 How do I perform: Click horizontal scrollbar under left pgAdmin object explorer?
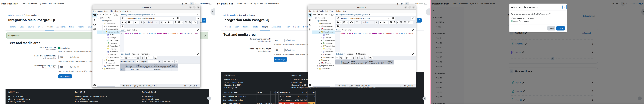click(x=106, y=87)
